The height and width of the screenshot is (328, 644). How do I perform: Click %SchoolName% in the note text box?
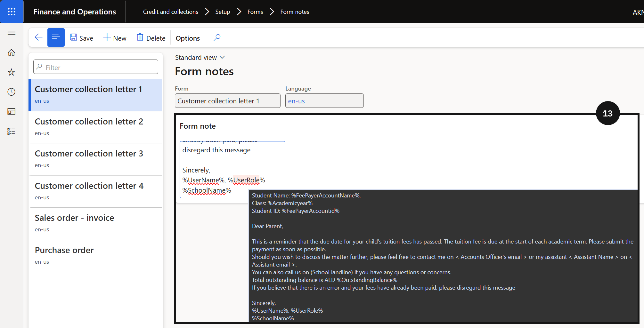pos(207,190)
